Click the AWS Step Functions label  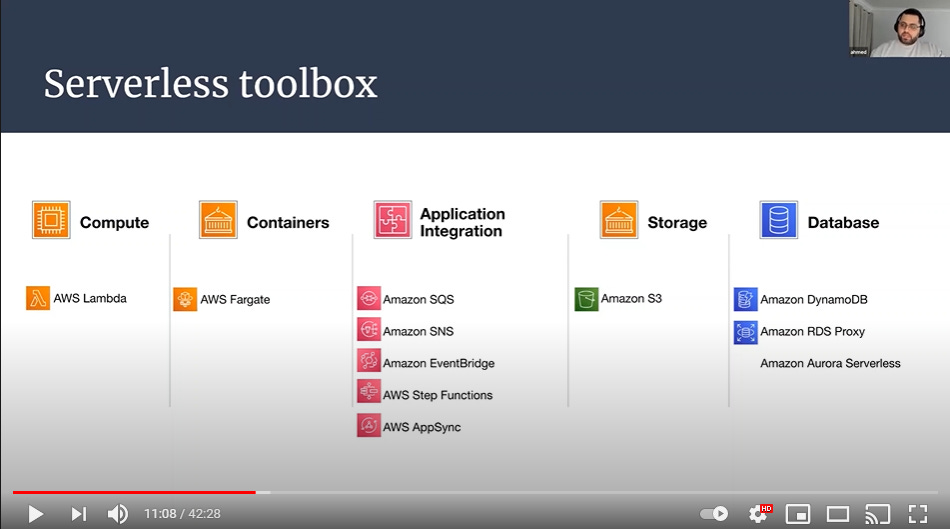click(437, 395)
